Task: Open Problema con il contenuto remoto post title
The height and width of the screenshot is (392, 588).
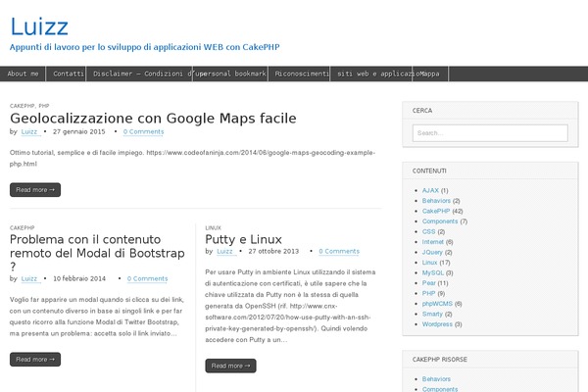Action: point(97,253)
